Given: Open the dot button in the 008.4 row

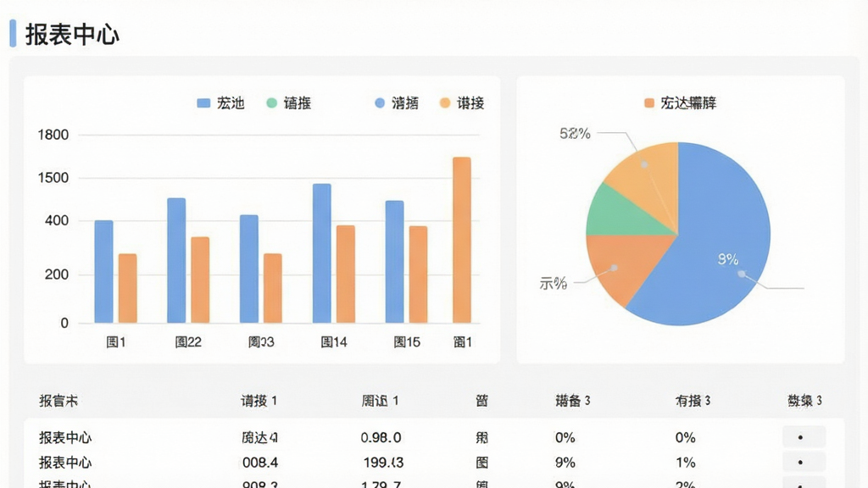Looking at the screenshot, I should [x=804, y=462].
